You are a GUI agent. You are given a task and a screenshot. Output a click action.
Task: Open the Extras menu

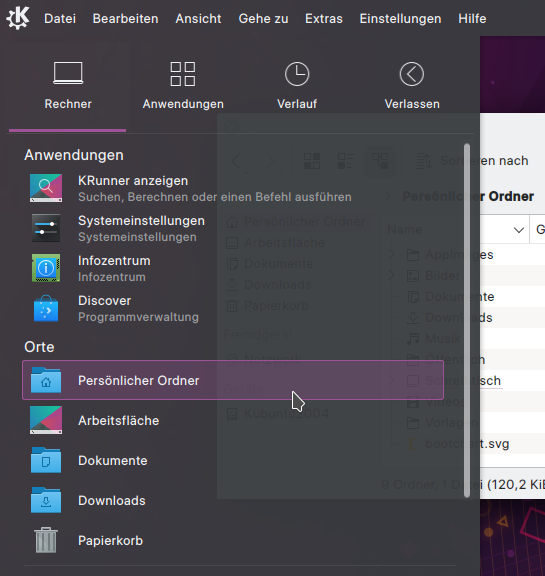coord(324,19)
